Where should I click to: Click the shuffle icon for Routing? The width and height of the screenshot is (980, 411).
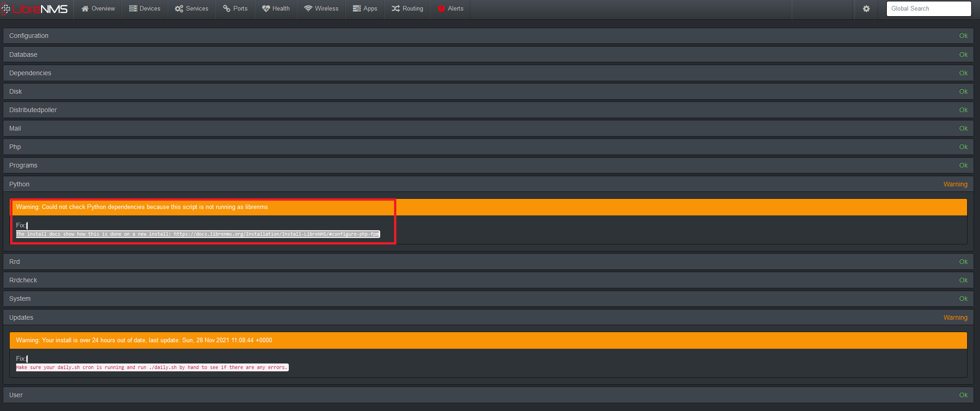tap(396, 9)
